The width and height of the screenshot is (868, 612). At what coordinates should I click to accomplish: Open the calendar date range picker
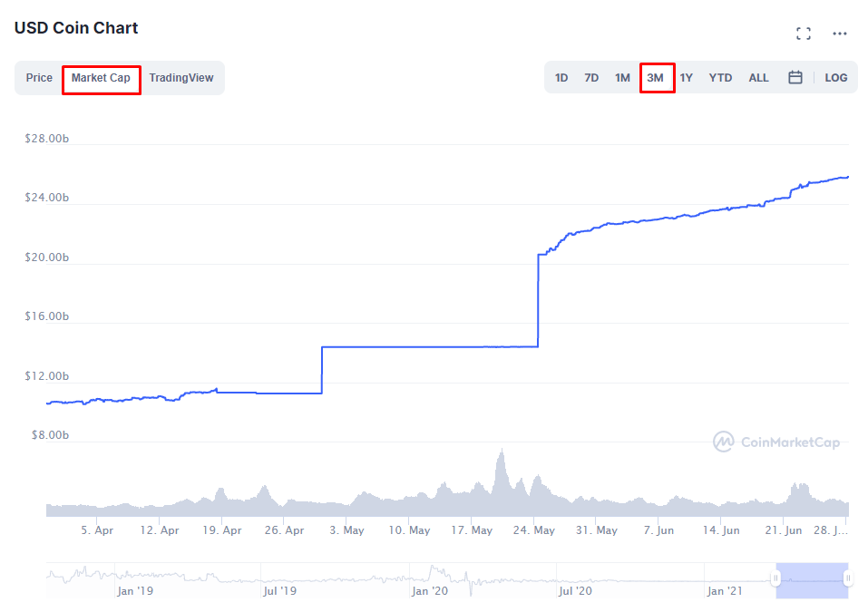click(795, 77)
